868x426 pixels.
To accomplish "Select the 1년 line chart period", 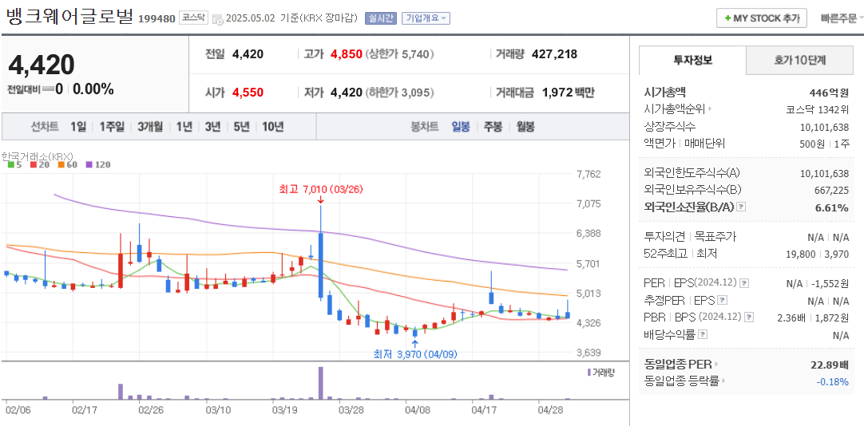I will (x=184, y=127).
